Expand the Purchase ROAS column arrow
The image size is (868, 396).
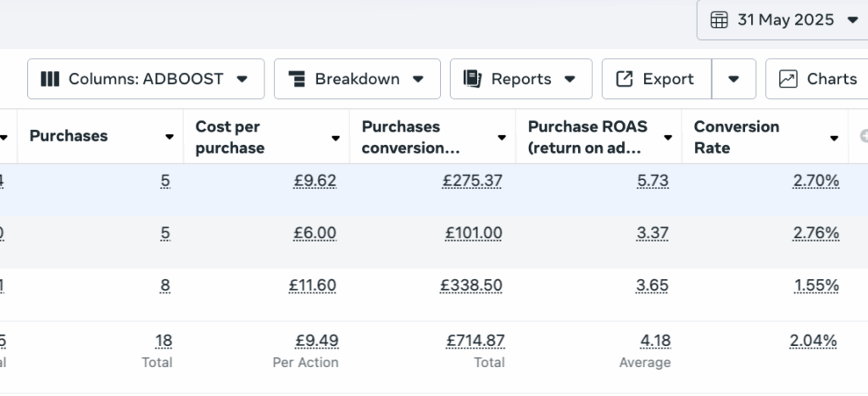pos(669,137)
